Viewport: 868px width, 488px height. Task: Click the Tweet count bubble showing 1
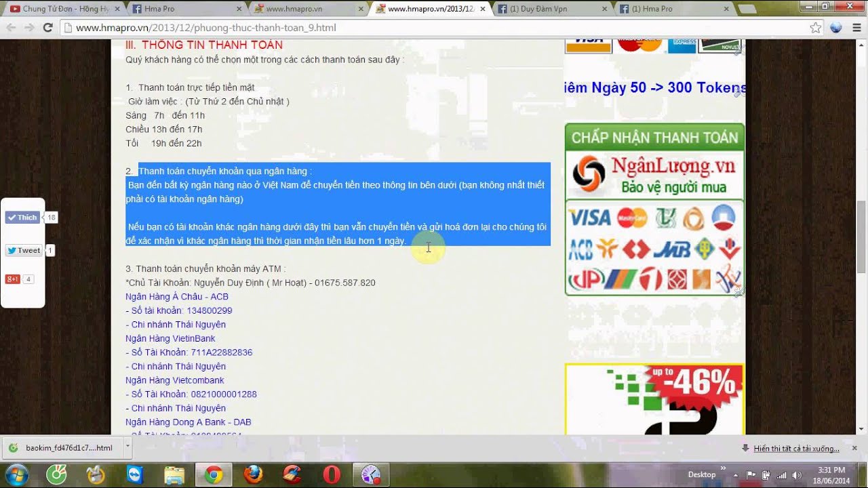50,250
